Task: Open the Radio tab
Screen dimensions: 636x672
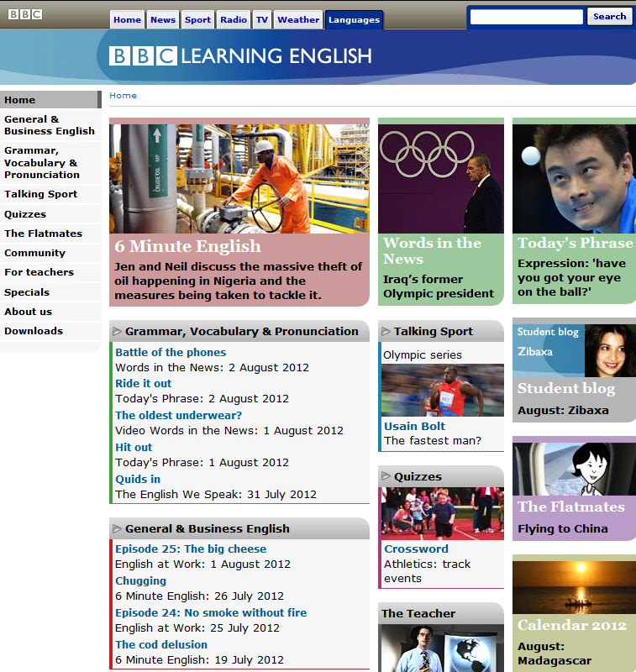Action: [234, 19]
